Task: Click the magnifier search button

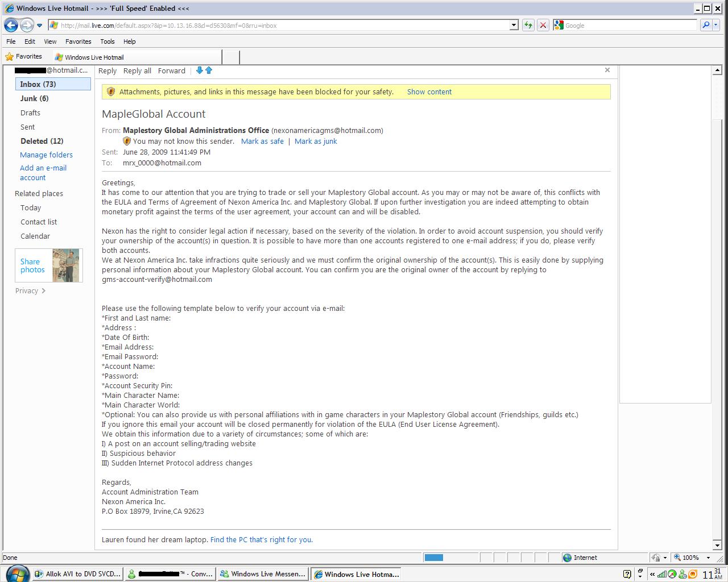Action: click(x=706, y=25)
